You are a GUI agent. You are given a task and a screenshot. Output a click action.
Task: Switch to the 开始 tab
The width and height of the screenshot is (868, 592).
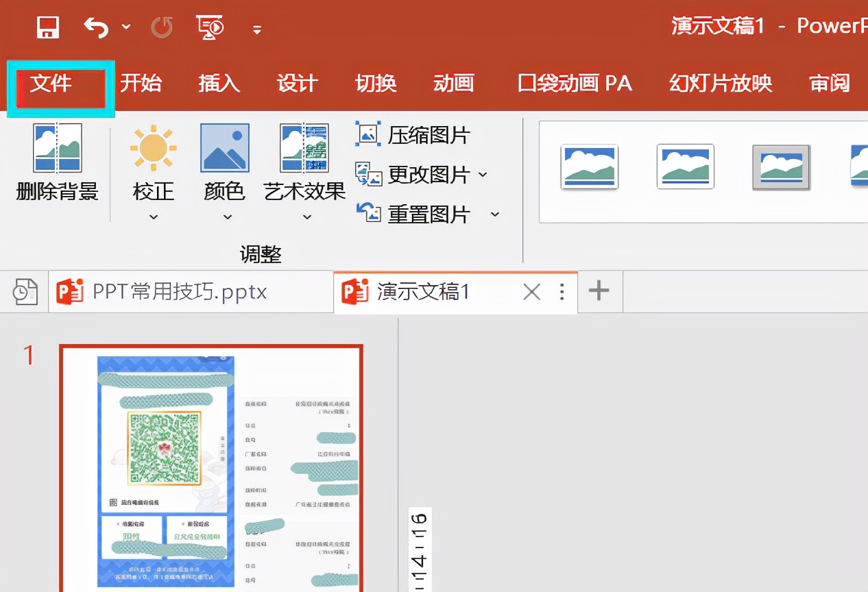[x=141, y=83]
